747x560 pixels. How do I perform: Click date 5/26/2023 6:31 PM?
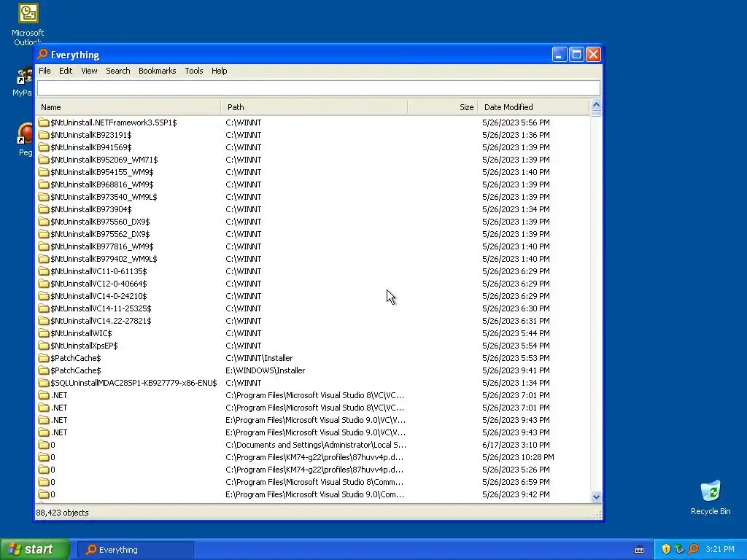click(x=516, y=321)
